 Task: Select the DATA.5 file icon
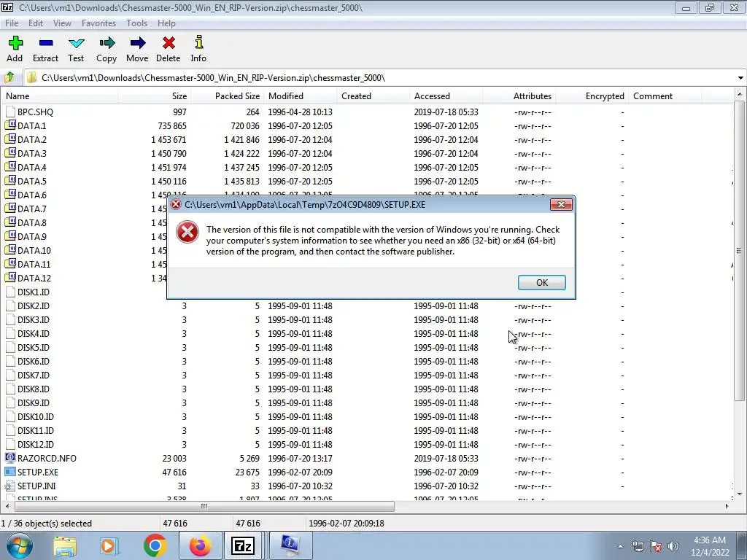(x=10, y=181)
